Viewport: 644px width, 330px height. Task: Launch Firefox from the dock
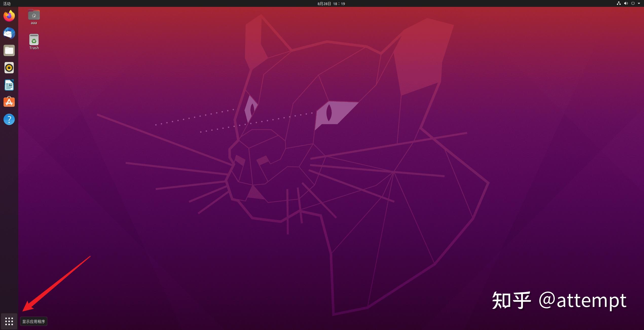(9, 15)
